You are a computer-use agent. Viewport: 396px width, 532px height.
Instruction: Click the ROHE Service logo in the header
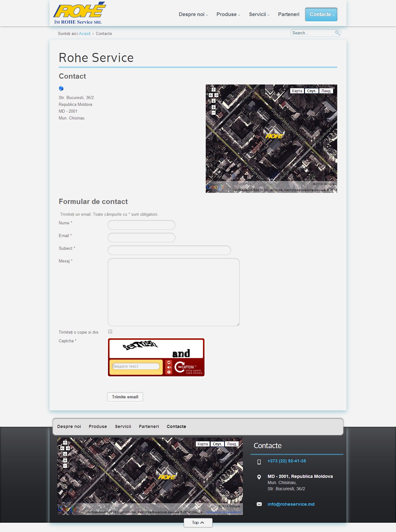tap(80, 13)
